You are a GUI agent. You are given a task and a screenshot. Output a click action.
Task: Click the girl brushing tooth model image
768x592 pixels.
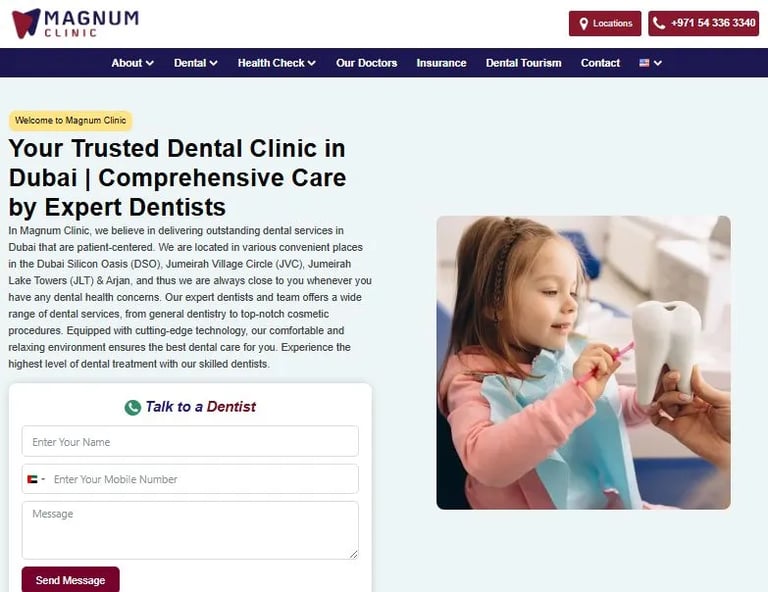(x=583, y=362)
